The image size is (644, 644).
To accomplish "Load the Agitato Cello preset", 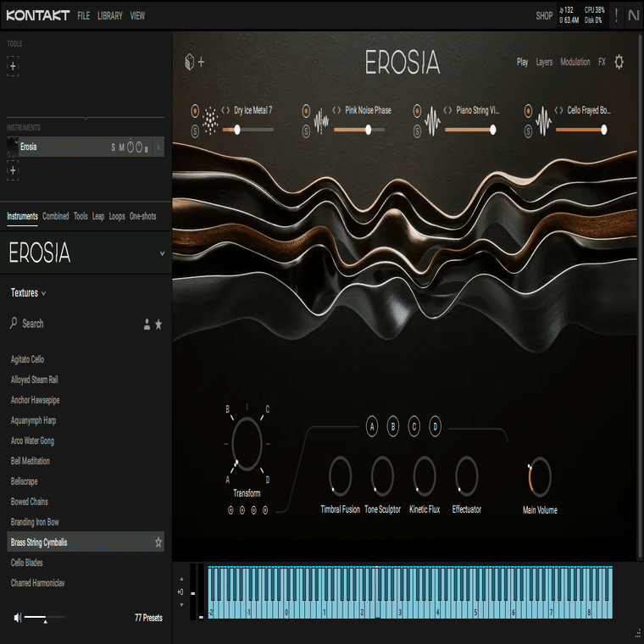I will tap(27, 359).
